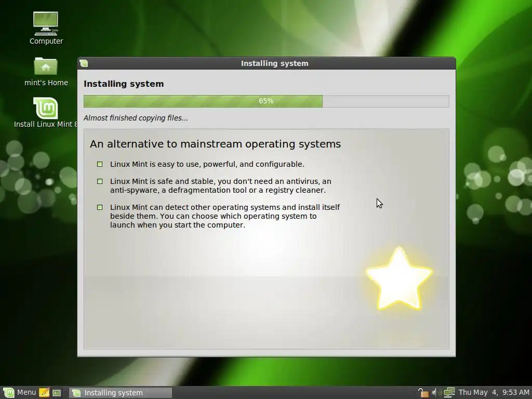Click the 'An alternative to mainstream operating systems' heading
The height and width of the screenshot is (399, 532).
(x=216, y=144)
